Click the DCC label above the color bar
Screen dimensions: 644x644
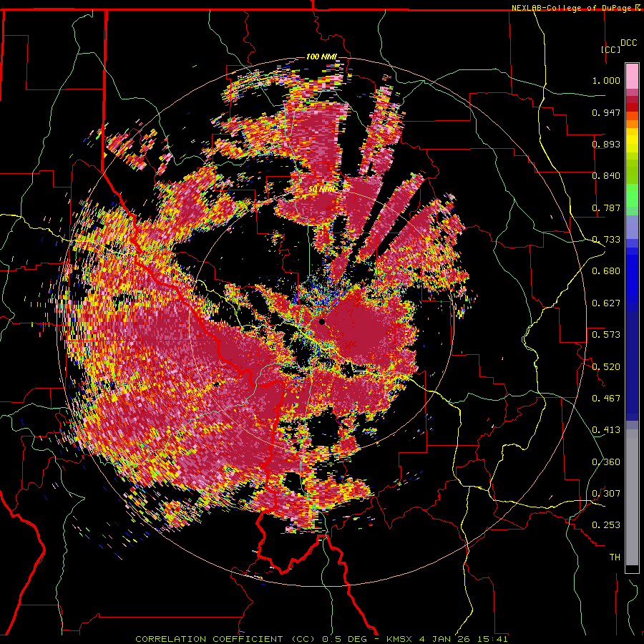(628, 43)
